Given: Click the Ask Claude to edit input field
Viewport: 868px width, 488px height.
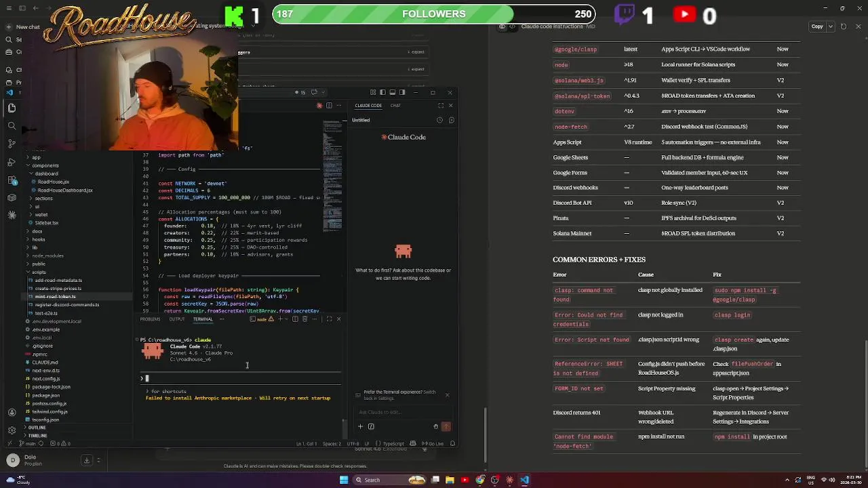Looking at the screenshot, I should tap(403, 412).
